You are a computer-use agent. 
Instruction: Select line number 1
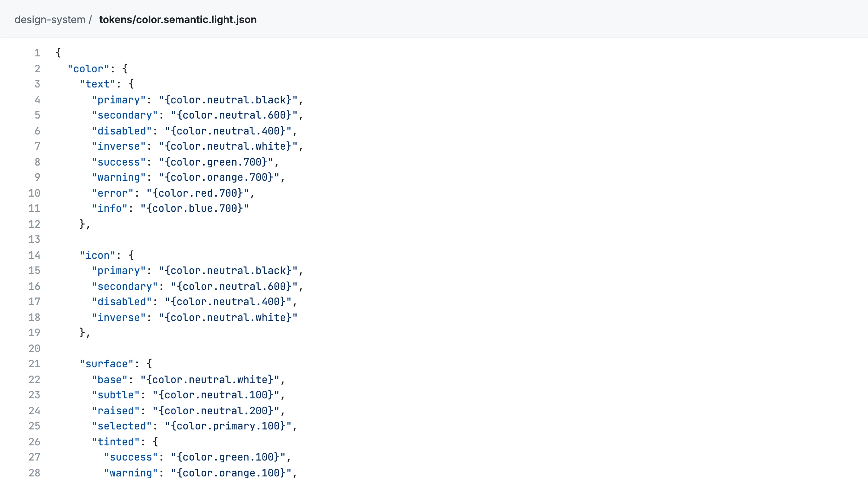click(x=37, y=53)
